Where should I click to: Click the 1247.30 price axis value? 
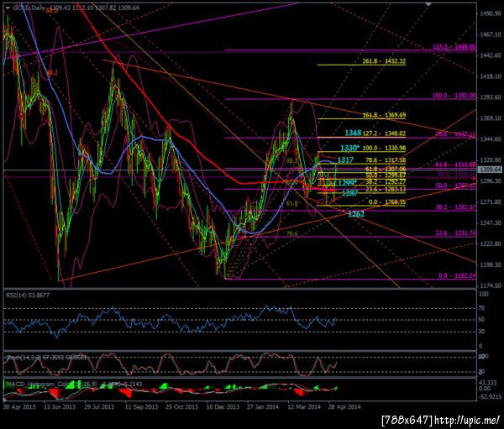[491, 222]
